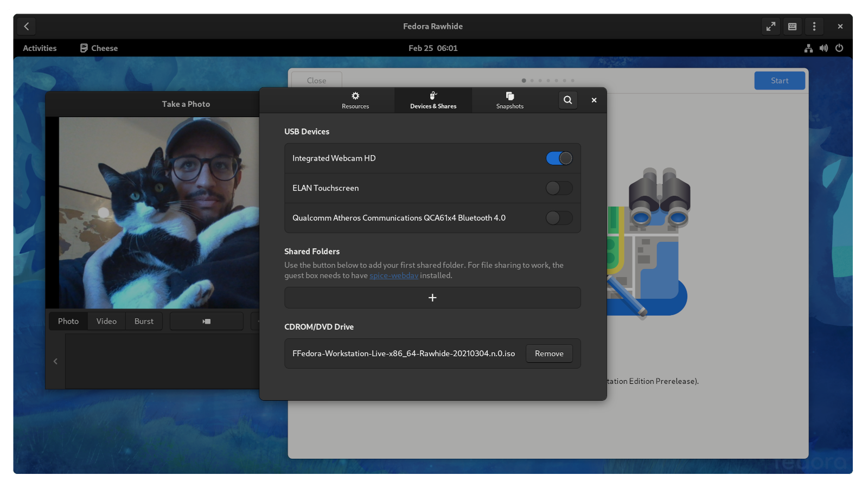Click the search icon in the properties dialog

tap(567, 100)
